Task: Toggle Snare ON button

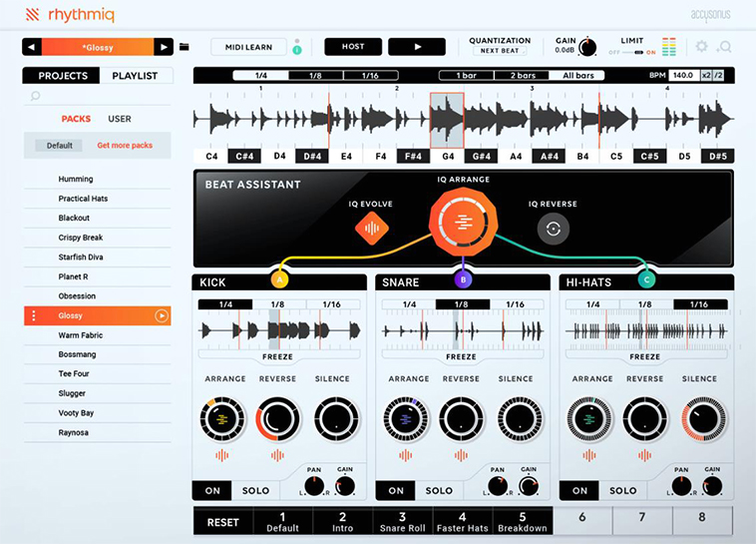Action: pos(396,490)
